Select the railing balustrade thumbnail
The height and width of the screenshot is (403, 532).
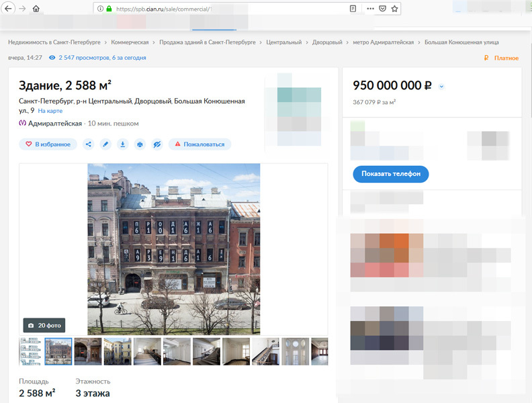265,351
